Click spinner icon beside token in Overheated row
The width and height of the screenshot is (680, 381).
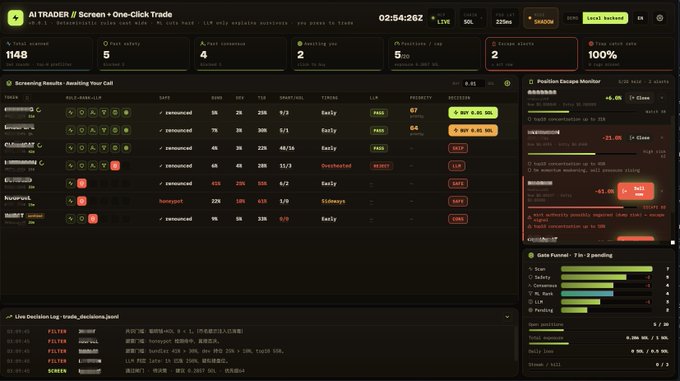pos(42,163)
